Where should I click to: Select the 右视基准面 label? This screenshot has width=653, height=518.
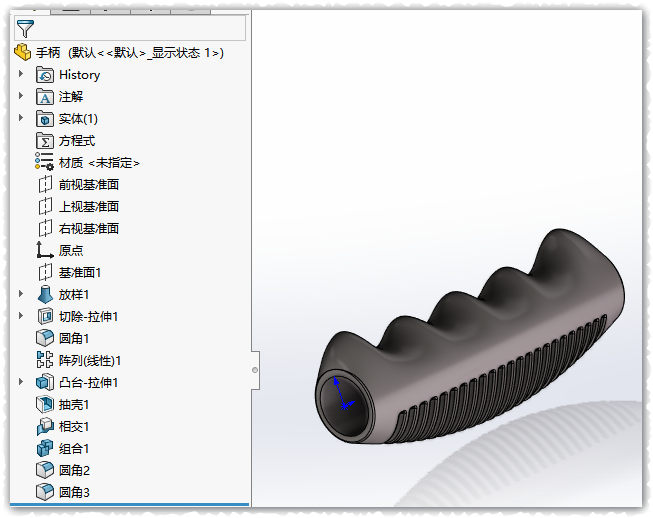point(89,229)
